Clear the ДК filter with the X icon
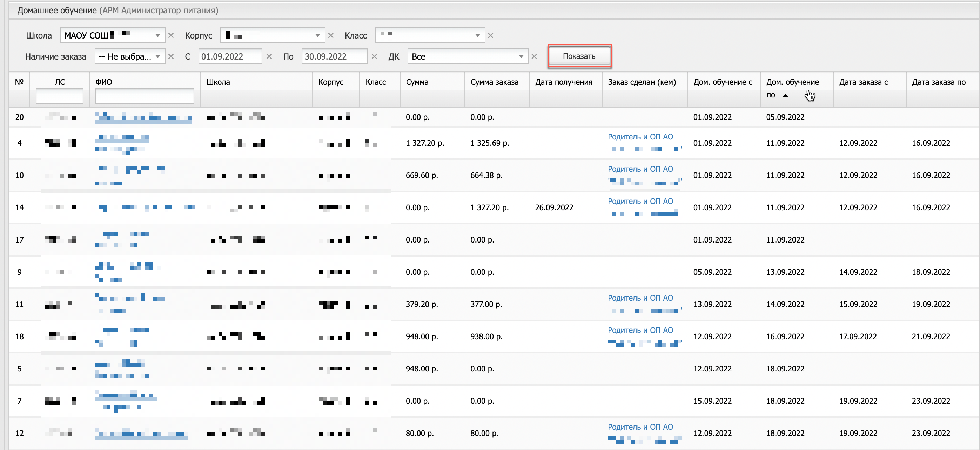Viewport: 980px width, 450px height. (534, 57)
